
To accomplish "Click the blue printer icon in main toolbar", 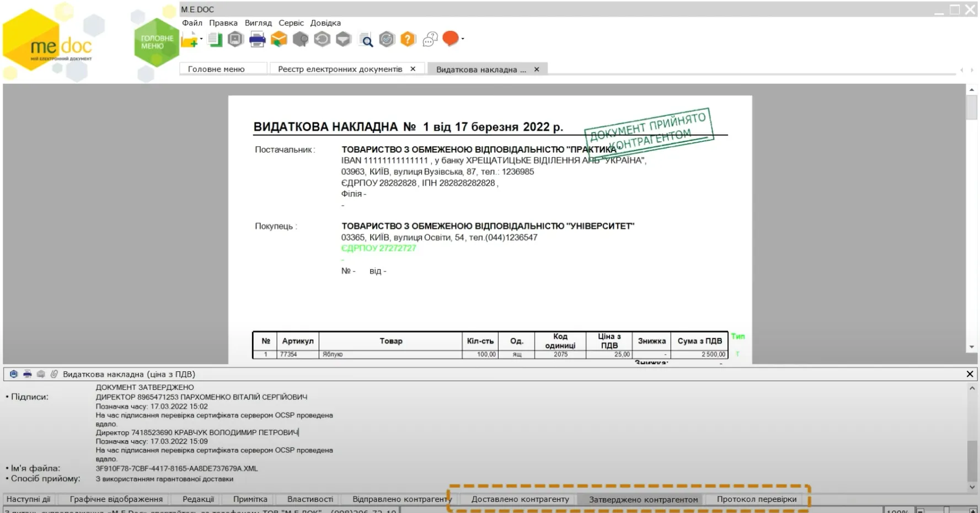I will click(x=257, y=40).
